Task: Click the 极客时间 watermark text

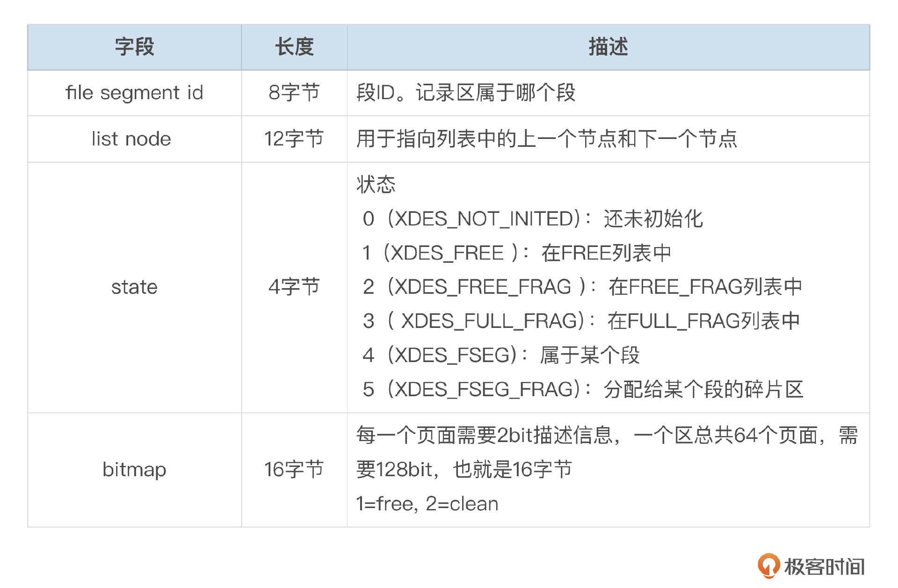Action: 825,567
